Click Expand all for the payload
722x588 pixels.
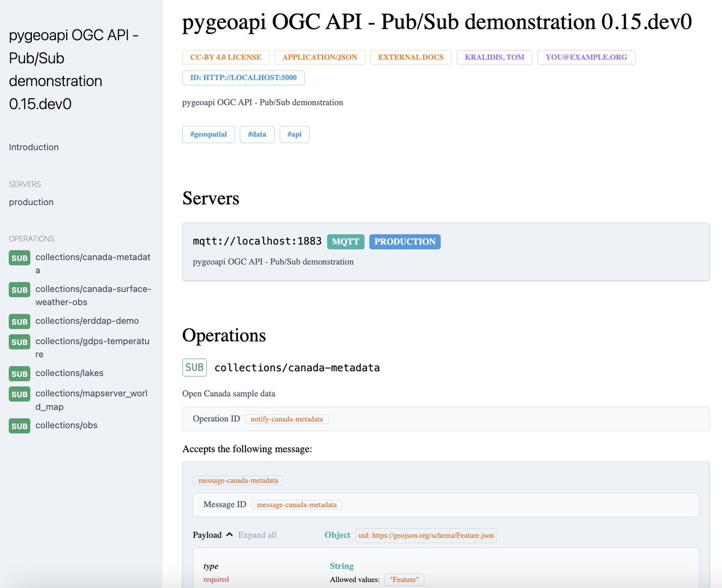pos(258,534)
